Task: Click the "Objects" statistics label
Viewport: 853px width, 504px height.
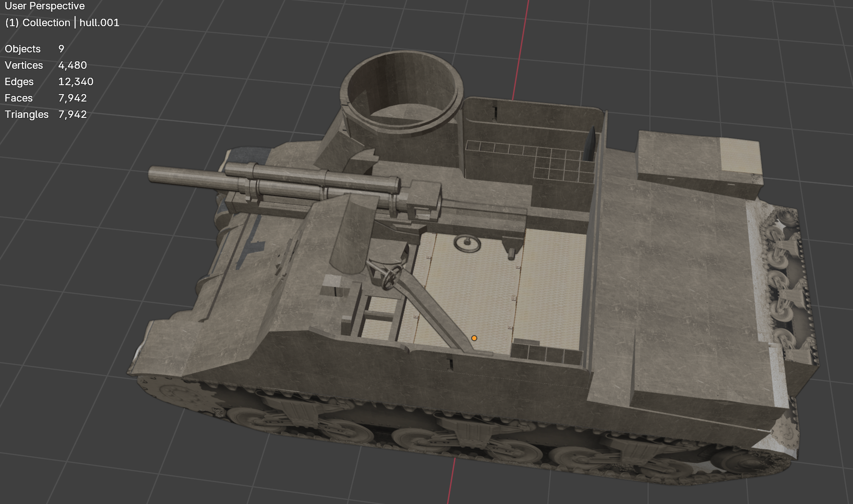Action: [22, 49]
